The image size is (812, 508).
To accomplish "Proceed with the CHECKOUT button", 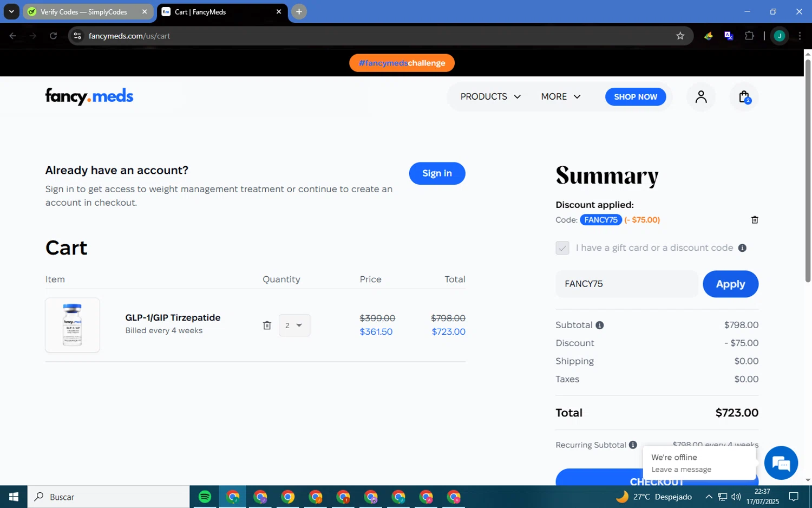I will (x=657, y=477).
